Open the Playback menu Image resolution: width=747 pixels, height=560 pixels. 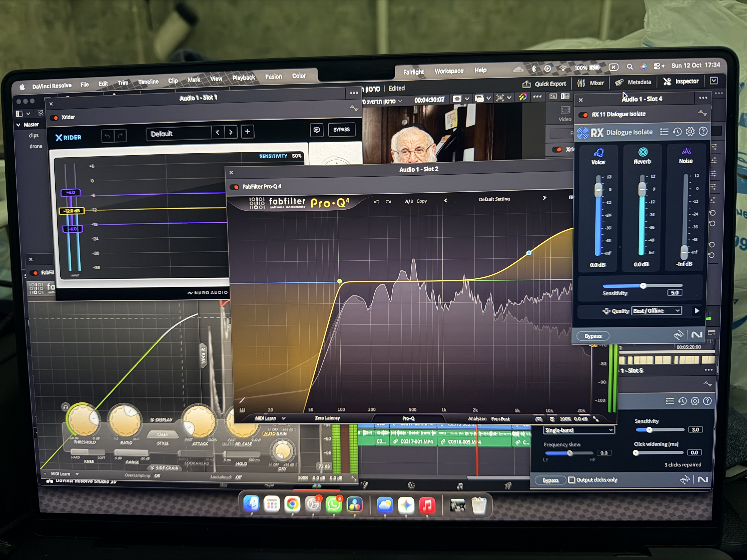[x=243, y=78]
